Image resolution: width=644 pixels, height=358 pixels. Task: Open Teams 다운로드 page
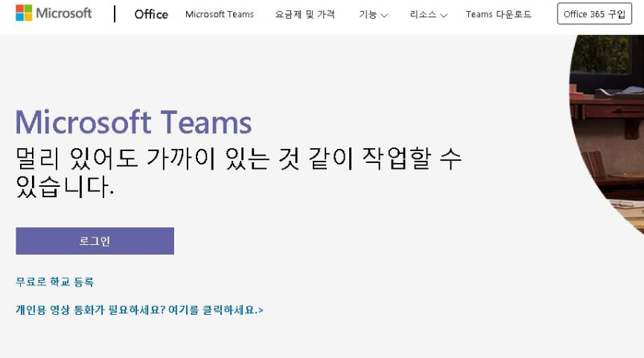tap(499, 14)
